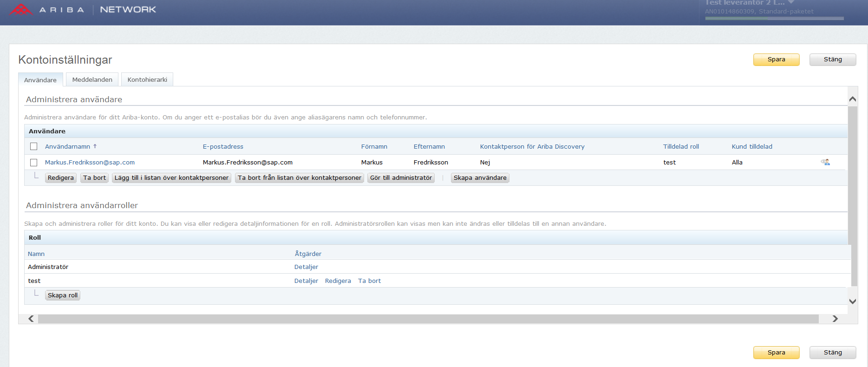
Task: Click Lägg till i listan över kontaktpersoner
Action: point(171,178)
